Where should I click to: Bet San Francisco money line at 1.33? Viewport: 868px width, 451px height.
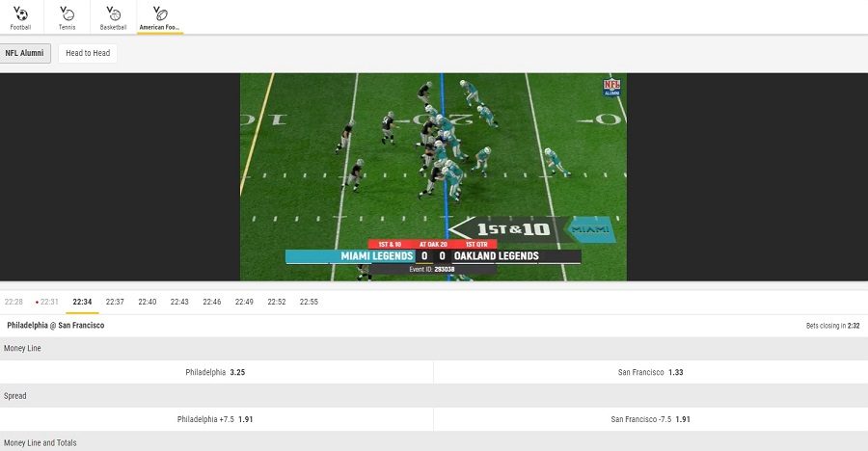coord(651,372)
